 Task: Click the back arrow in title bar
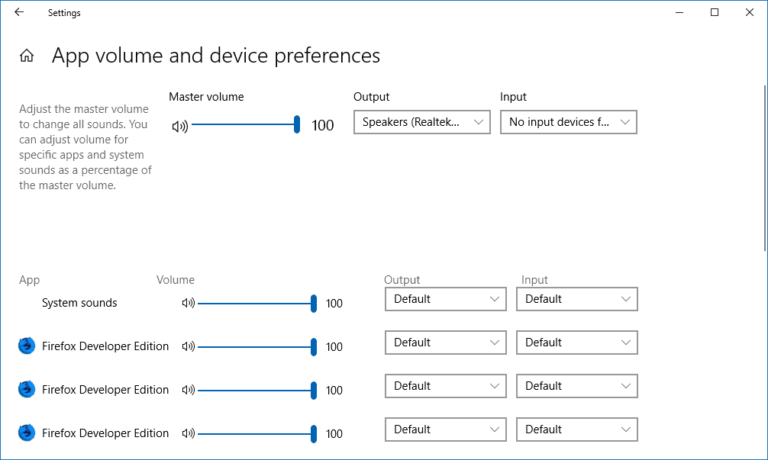click(x=19, y=13)
